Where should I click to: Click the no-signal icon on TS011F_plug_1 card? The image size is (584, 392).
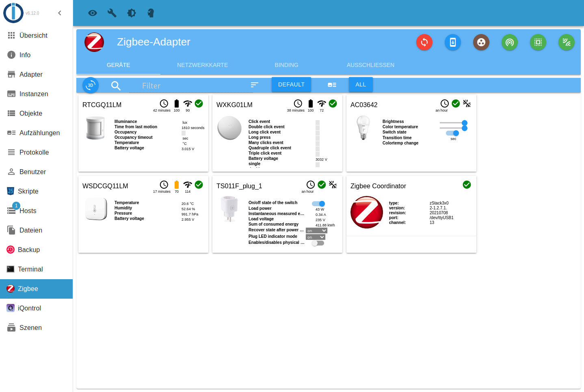(x=333, y=185)
